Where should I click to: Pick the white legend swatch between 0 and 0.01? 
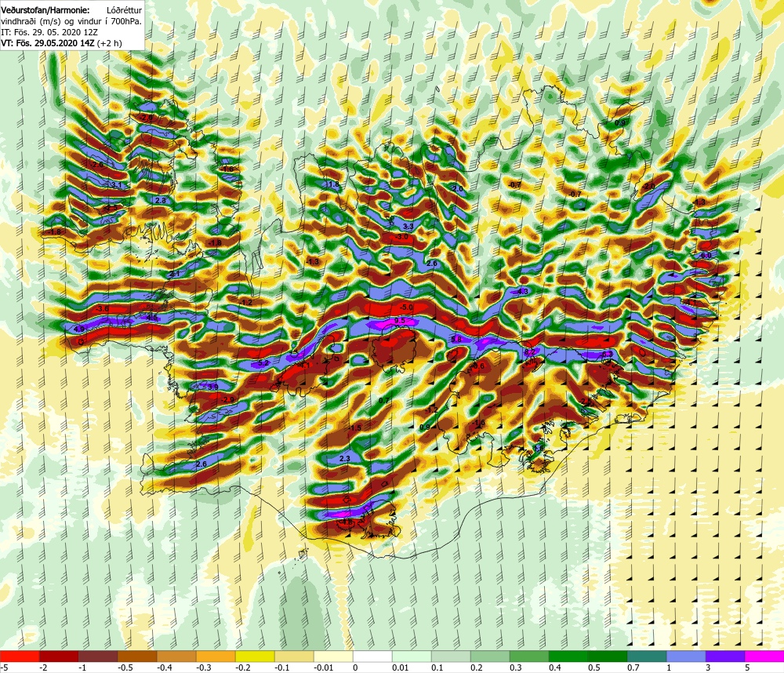coord(372,656)
